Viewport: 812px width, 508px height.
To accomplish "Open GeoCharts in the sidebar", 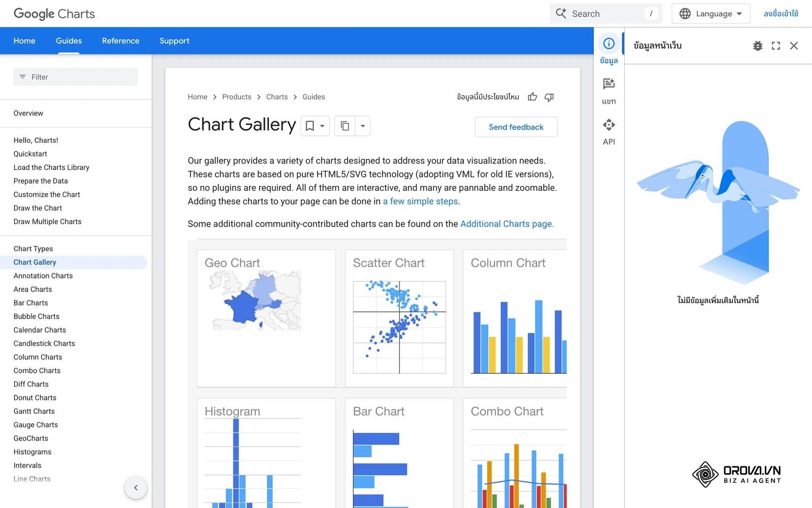I will point(31,438).
